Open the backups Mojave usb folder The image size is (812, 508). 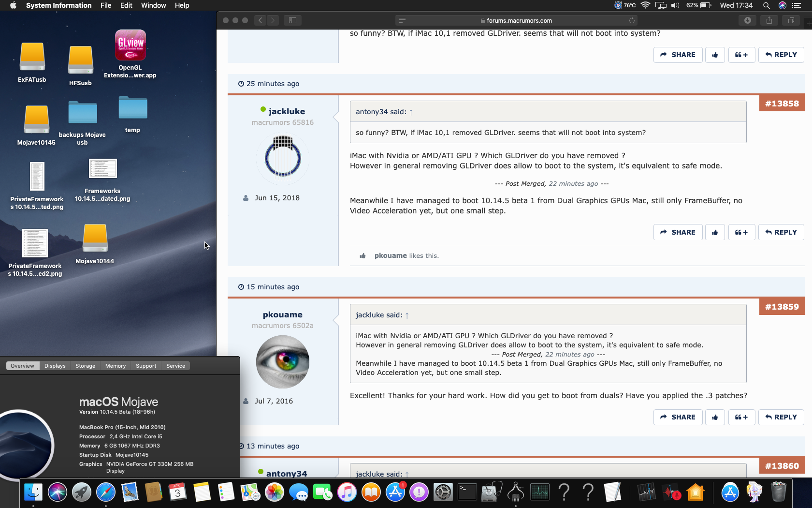coord(83,113)
